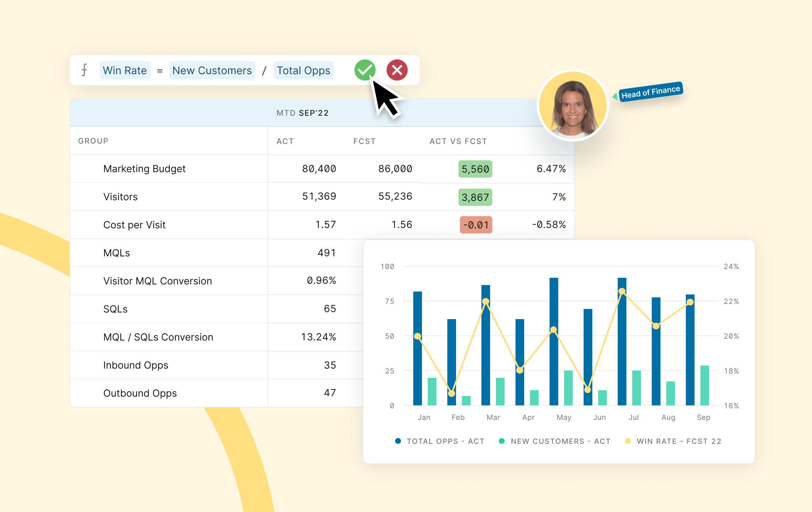Select the Sep bar in the chart

point(691,348)
